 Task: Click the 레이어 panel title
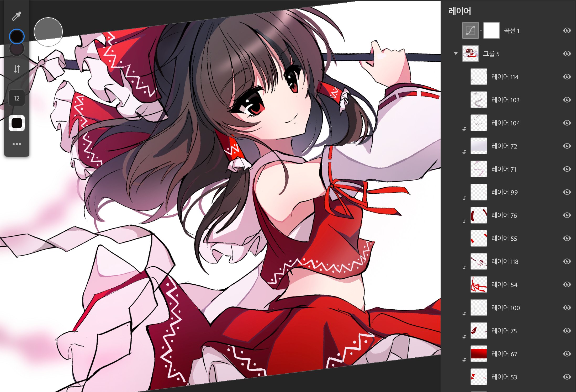459,11
